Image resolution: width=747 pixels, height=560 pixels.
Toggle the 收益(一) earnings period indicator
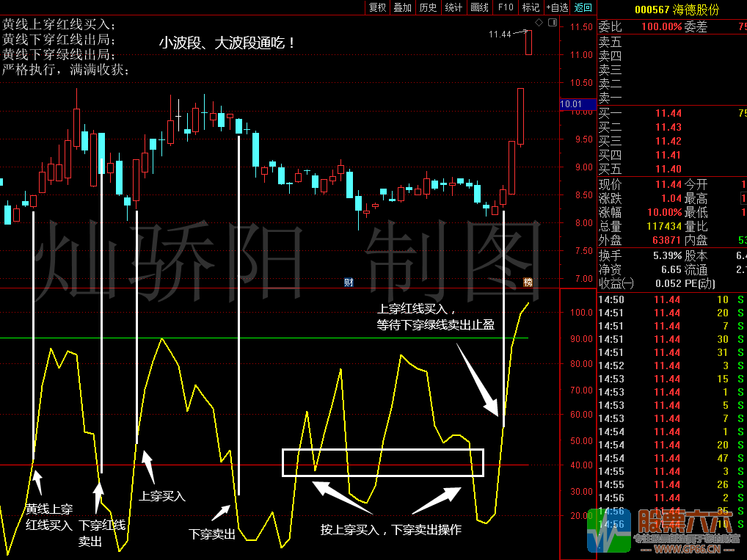[x=616, y=283]
